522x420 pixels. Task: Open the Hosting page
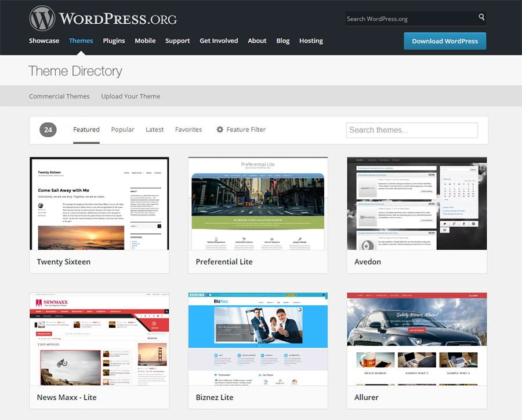tap(311, 41)
